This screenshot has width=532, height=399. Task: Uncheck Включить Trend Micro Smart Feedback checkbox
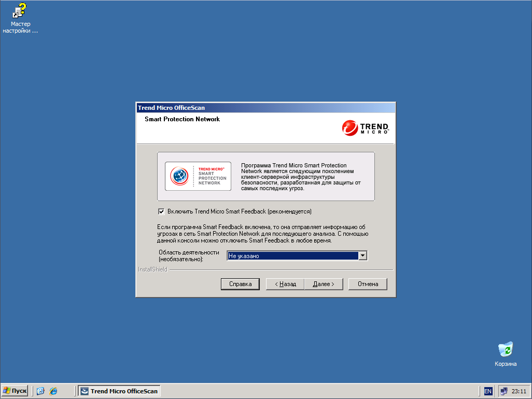[x=161, y=211]
